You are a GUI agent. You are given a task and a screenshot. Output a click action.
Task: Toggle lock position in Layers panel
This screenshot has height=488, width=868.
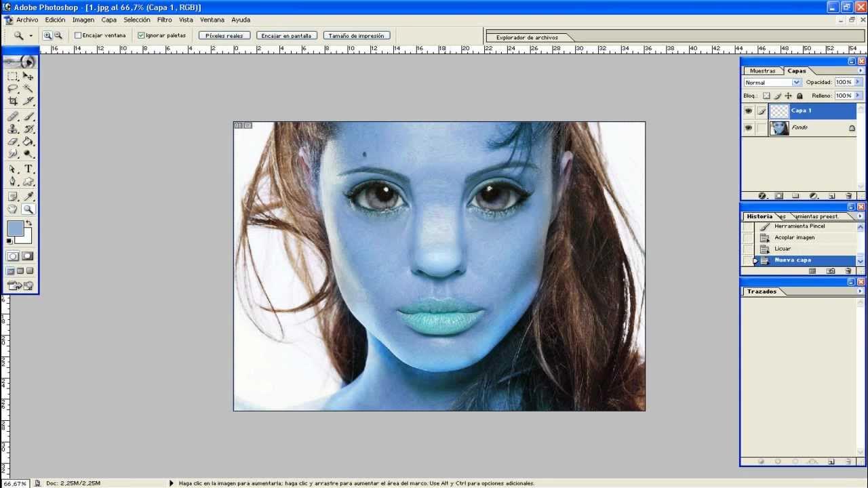click(788, 96)
